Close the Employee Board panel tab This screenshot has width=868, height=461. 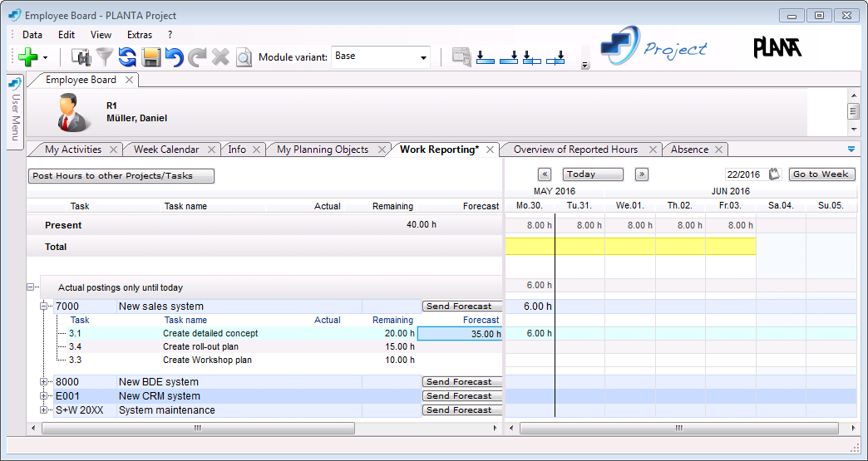pos(129,80)
